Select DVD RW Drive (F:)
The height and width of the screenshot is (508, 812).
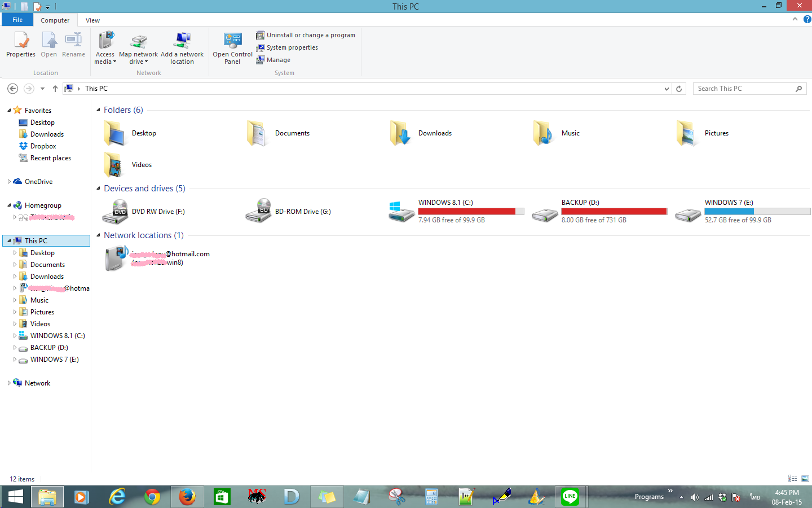tap(144, 212)
